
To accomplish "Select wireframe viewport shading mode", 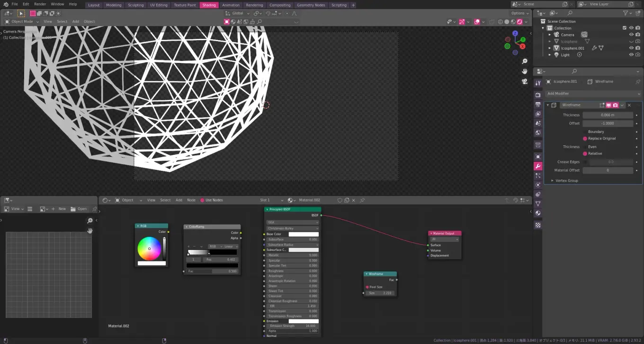I will (500, 21).
